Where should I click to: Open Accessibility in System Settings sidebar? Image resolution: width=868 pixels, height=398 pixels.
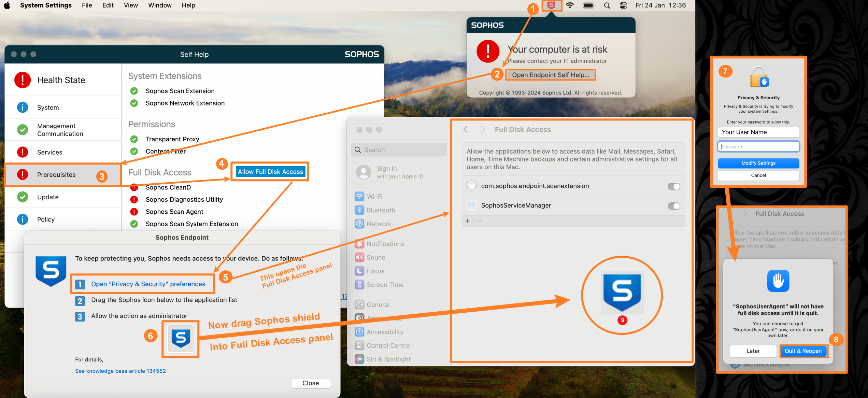379,332
